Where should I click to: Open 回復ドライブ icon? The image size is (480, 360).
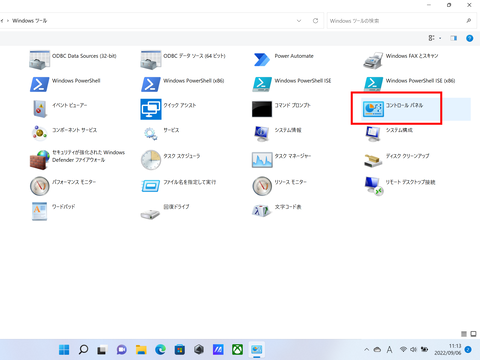[150, 214]
